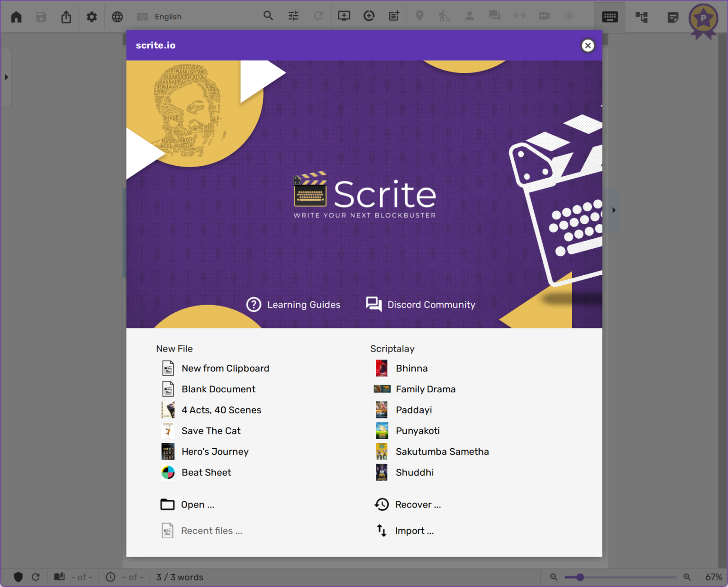Toggle the on-screen keyboard icon

click(610, 17)
